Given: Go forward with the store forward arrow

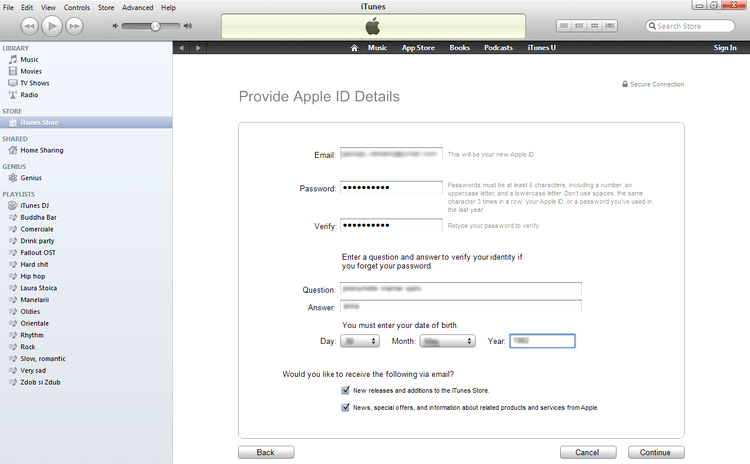Looking at the screenshot, I should pyautogui.click(x=198, y=48).
